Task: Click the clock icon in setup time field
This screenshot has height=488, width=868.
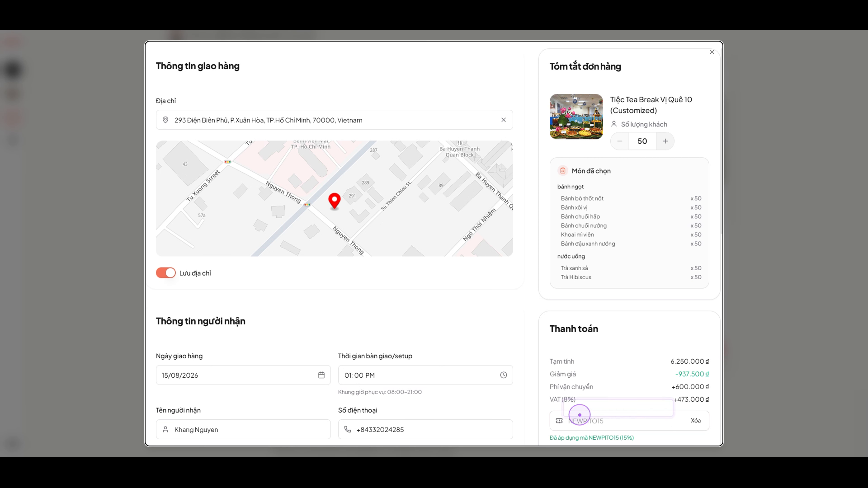Action: (x=504, y=375)
